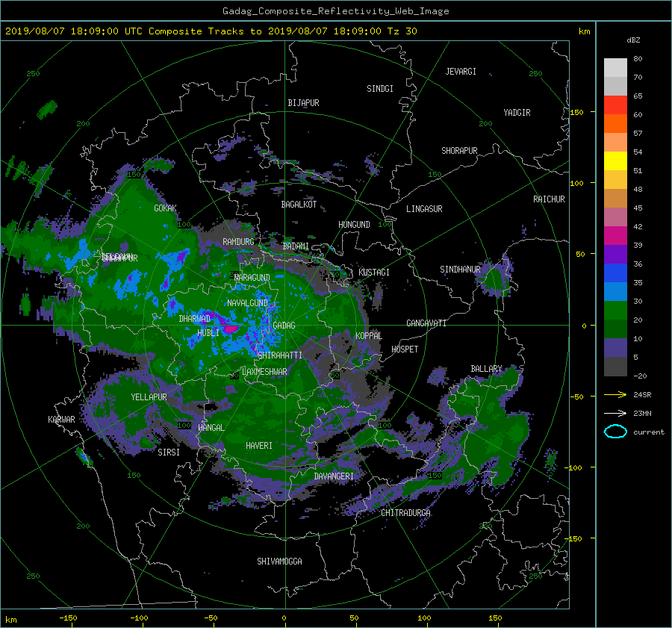Select the 80 dBZ light gray swatch
The image size is (672, 628).
[615, 67]
